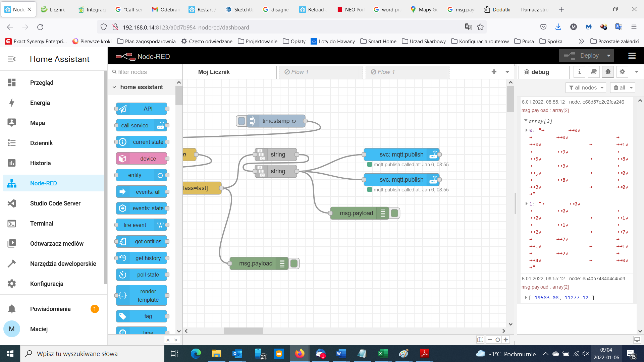Switch to the second disabled Flow 1 tab
The width and height of the screenshot is (644, 362).
coord(407,72)
